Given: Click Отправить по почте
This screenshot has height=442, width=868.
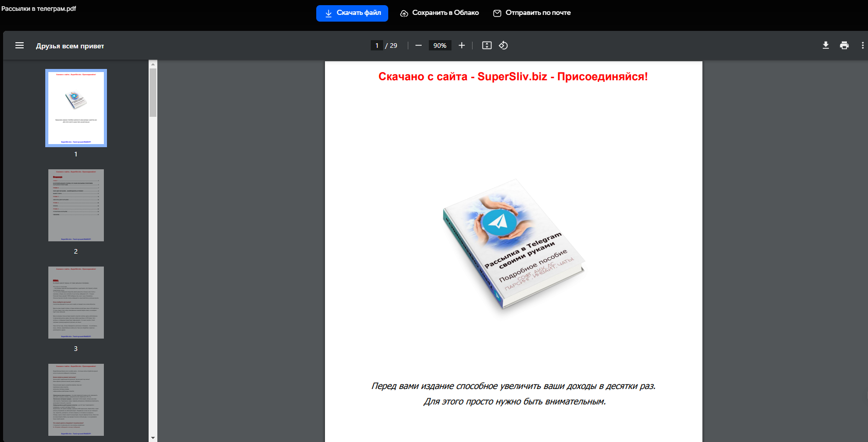Looking at the screenshot, I should tap(532, 13).
